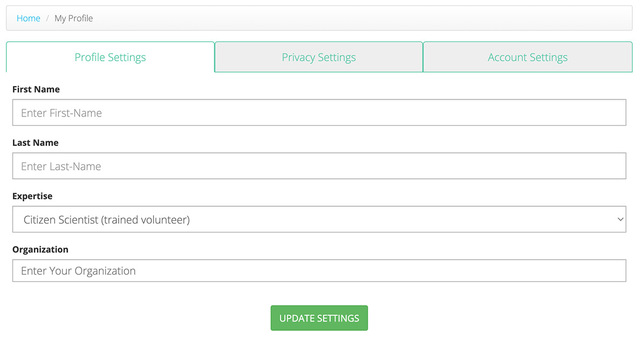This screenshot has height=341, width=644.
Task: Click the Citizen Scientist selected option text
Action: click(x=107, y=220)
